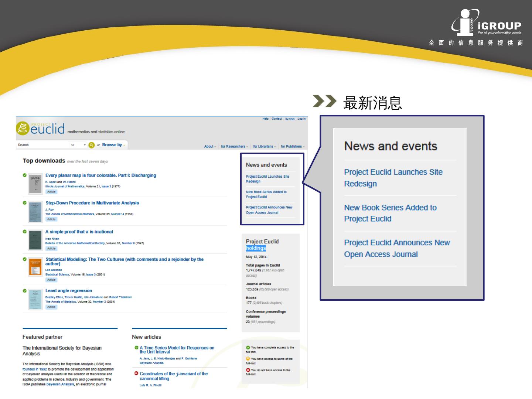Click the highlighted 'holdings' heading word
Screen dimensions: 532x399
(256, 248)
